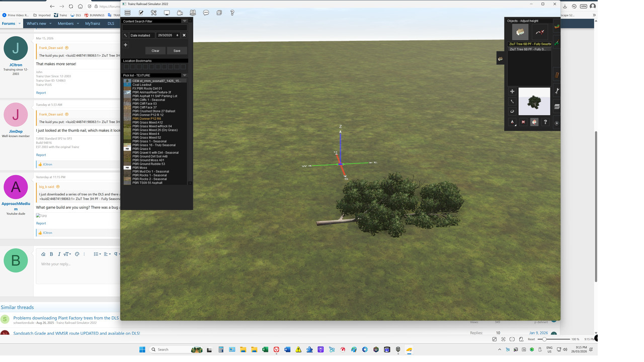Click the content search text field
This screenshot has width=644, height=362.
click(x=155, y=28)
